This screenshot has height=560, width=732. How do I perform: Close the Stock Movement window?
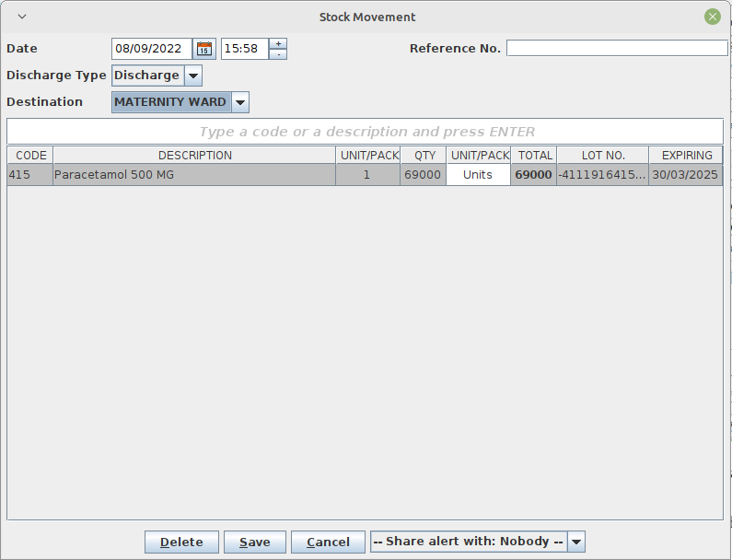712,17
